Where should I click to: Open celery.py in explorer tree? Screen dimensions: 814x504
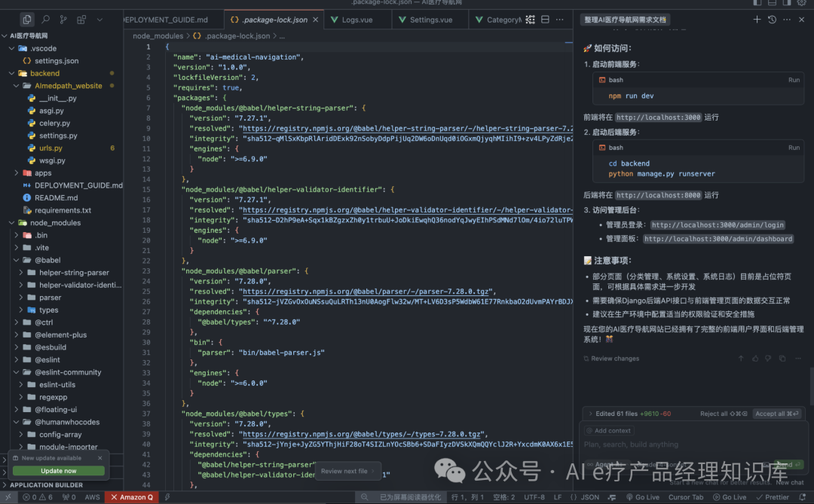click(x=54, y=123)
